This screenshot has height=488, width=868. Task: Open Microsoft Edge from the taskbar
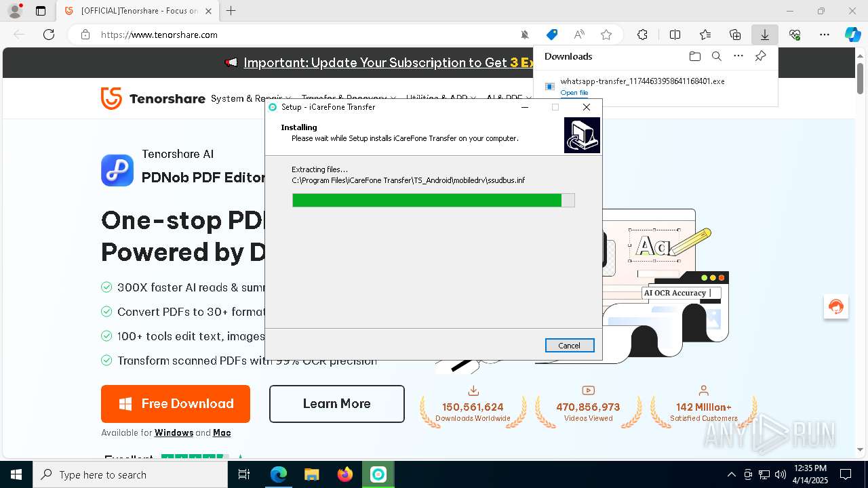279,474
